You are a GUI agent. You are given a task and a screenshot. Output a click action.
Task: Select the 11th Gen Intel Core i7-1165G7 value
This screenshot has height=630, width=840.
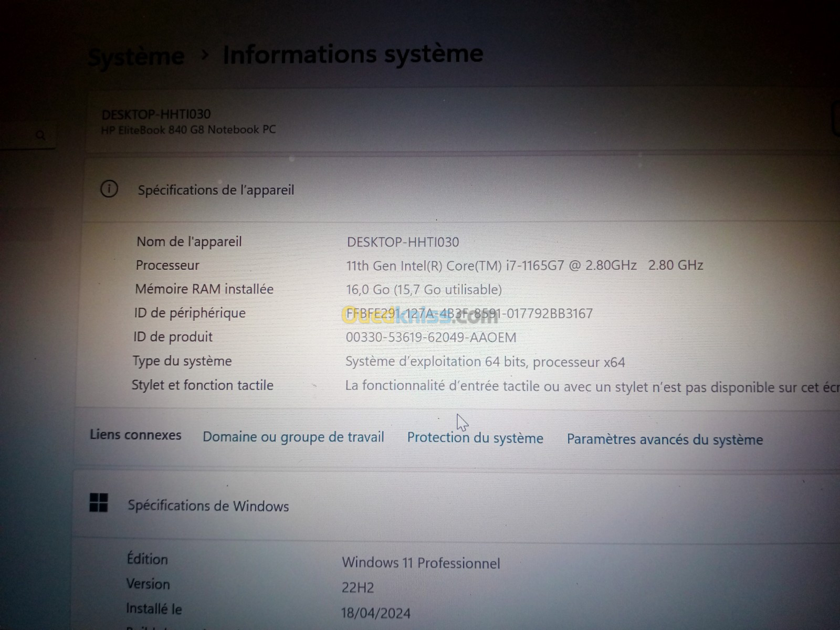(524, 266)
